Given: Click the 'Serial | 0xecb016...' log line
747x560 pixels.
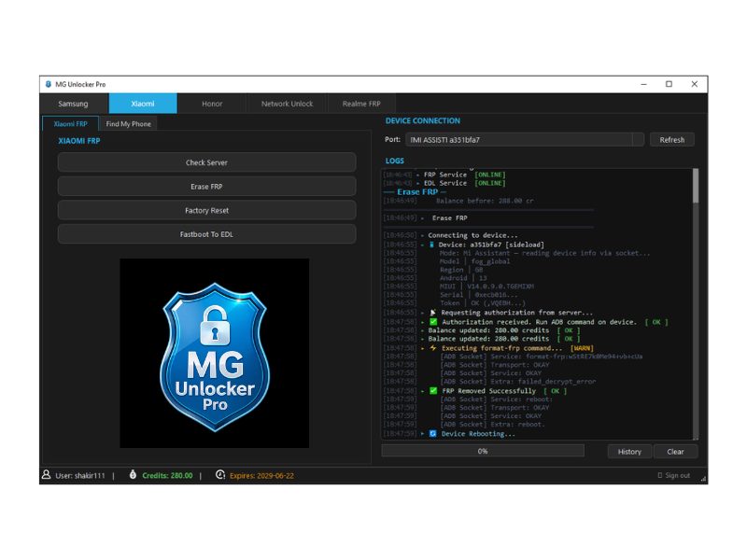Looking at the screenshot, I should click(x=478, y=295).
